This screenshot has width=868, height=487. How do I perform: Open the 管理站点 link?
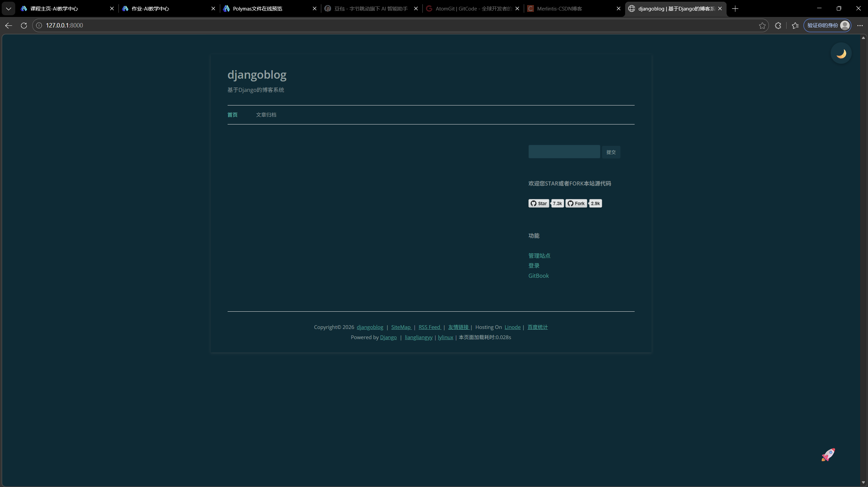click(539, 255)
